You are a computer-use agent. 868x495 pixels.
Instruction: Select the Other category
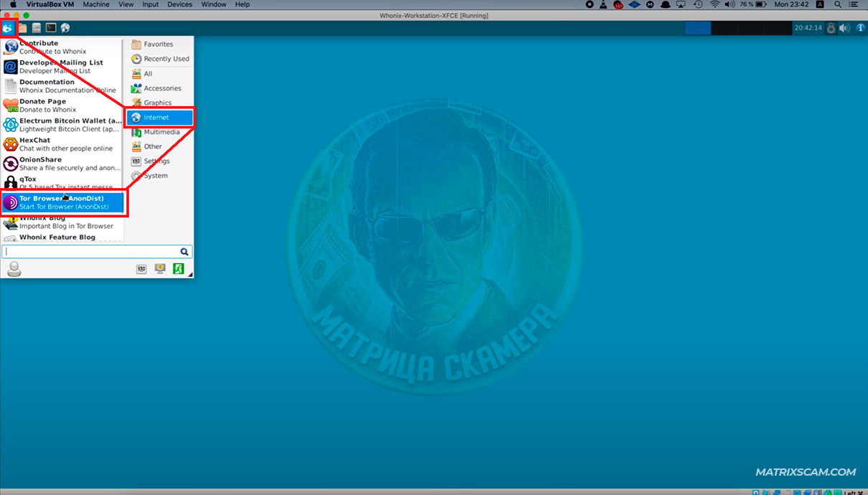tap(160, 146)
